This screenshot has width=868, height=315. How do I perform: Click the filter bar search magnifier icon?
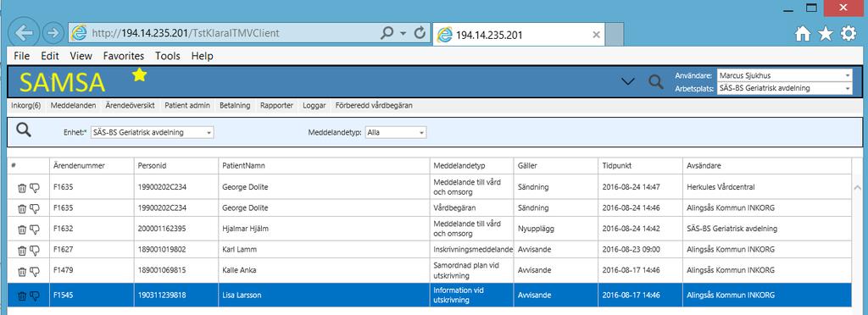(x=23, y=130)
